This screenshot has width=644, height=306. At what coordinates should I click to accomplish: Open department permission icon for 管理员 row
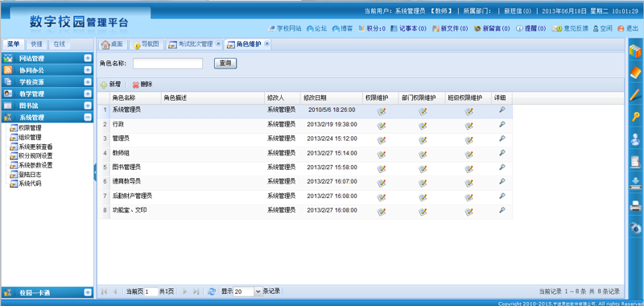[423, 140]
